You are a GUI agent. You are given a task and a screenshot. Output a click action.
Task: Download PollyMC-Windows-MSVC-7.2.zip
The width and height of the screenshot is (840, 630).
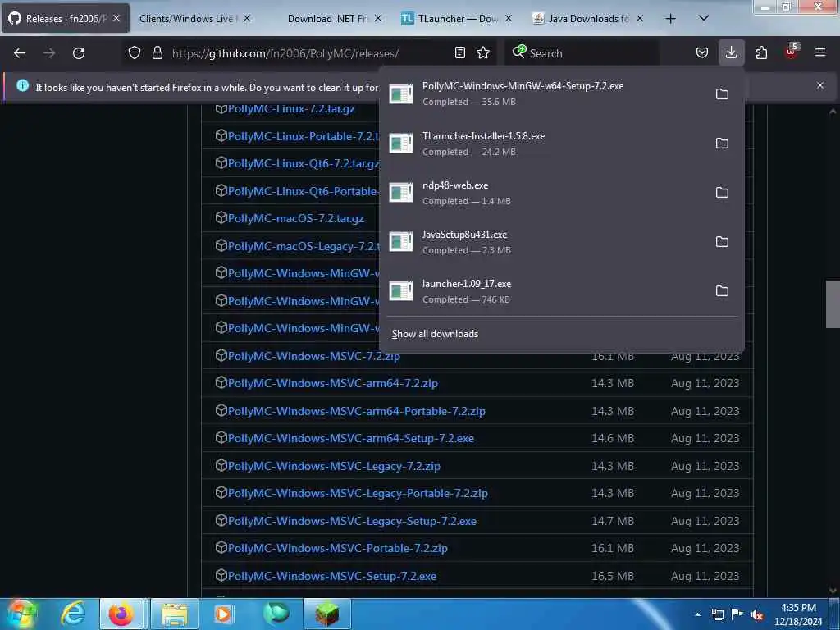[314, 356]
